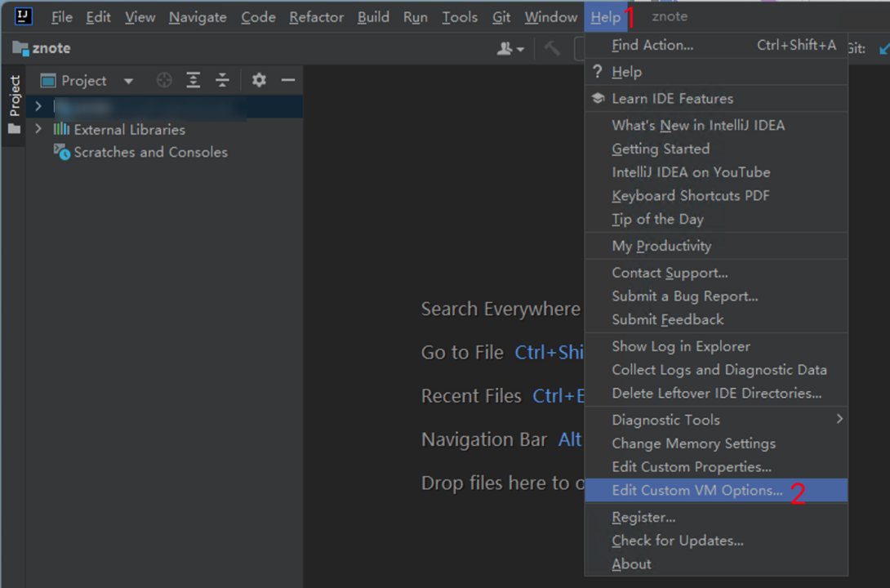The height and width of the screenshot is (588, 890).
Task: Click the Git update project arrow icon
Action: [883, 49]
